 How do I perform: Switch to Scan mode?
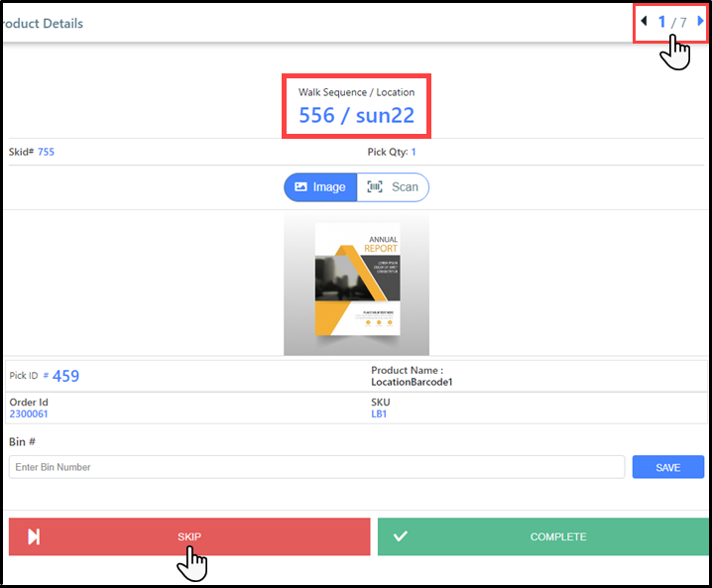(x=394, y=187)
